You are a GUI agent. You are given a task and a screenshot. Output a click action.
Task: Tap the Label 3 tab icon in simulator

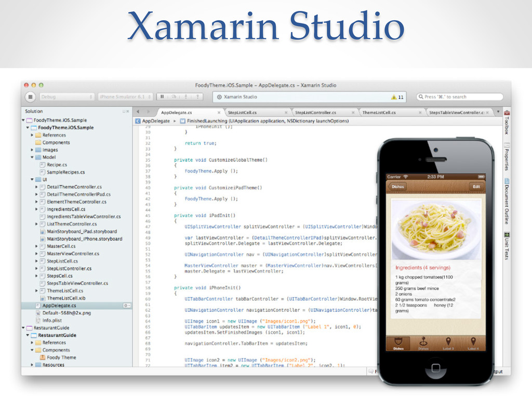(448, 343)
